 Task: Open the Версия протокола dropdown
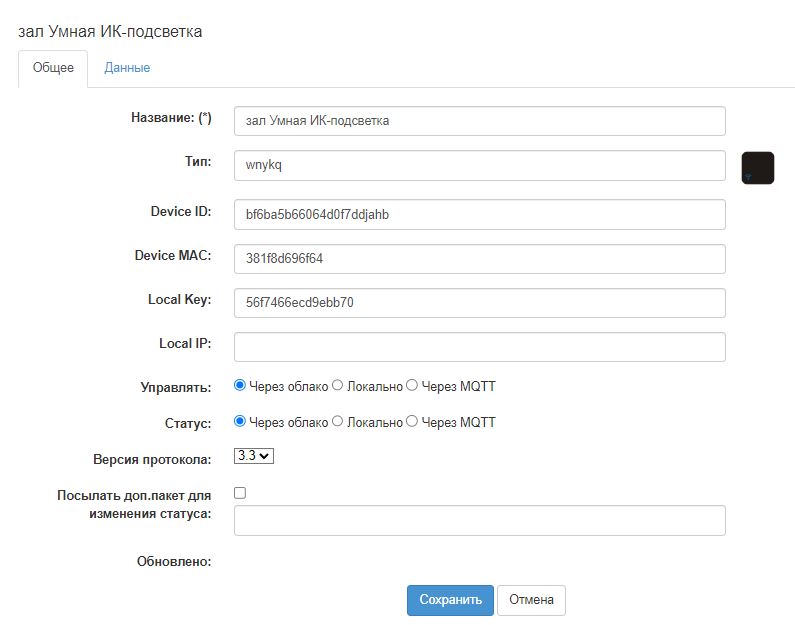pos(253,456)
